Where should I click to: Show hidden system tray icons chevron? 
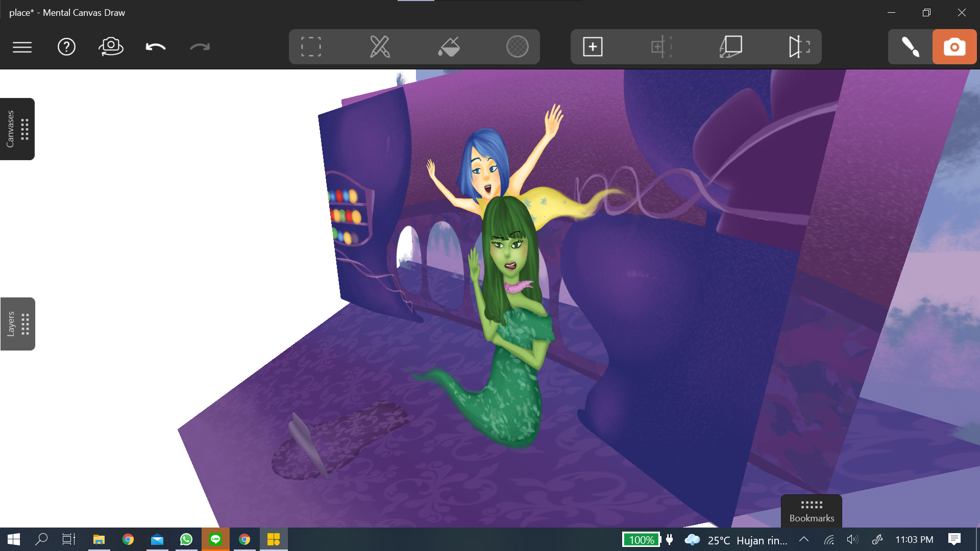(804, 539)
